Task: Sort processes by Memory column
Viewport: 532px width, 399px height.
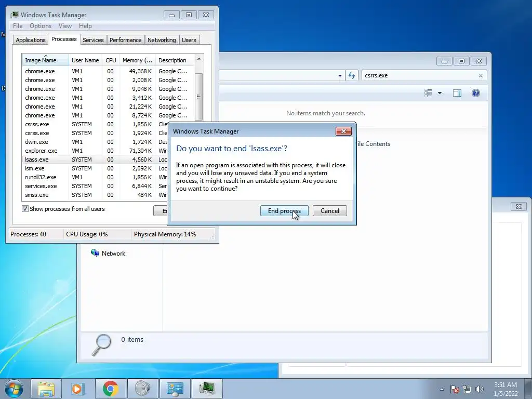Action: pyautogui.click(x=137, y=60)
